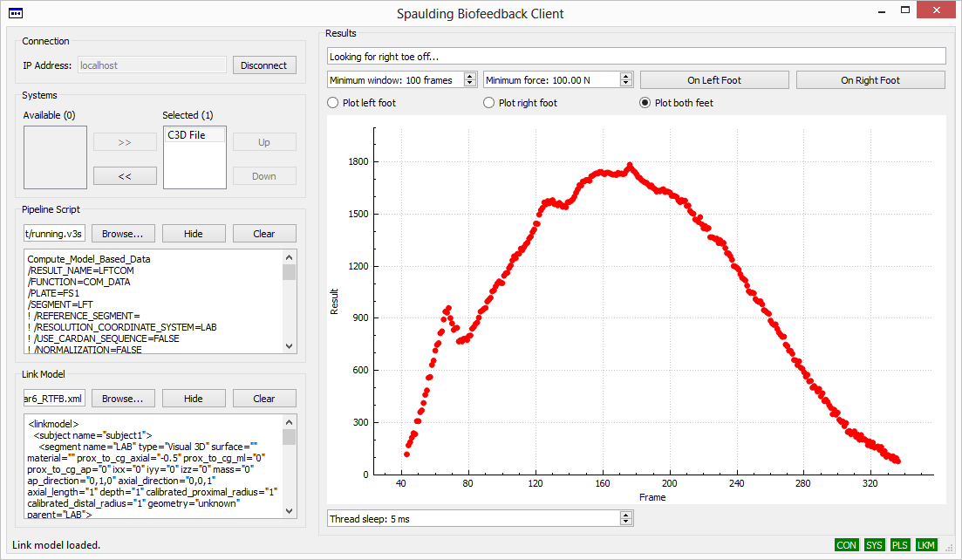Click the Result axis label on plot
Viewport: 962px width, 560px height.
click(334, 302)
